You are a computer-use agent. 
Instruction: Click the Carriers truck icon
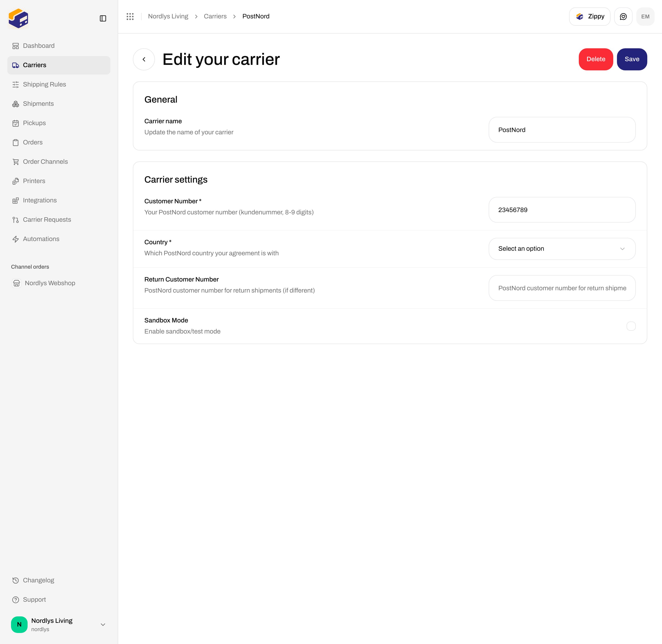(16, 65)
